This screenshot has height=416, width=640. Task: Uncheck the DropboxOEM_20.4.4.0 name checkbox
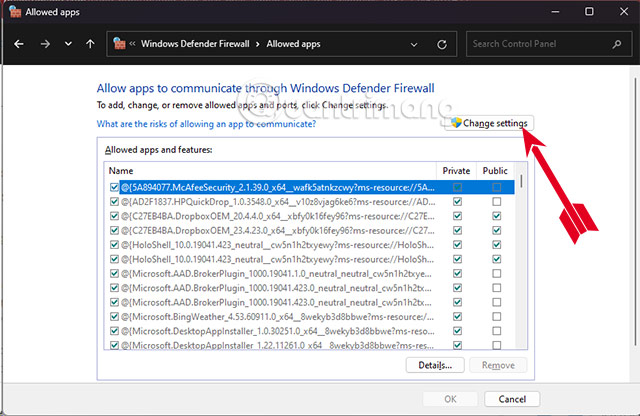(x=114, y=216)
